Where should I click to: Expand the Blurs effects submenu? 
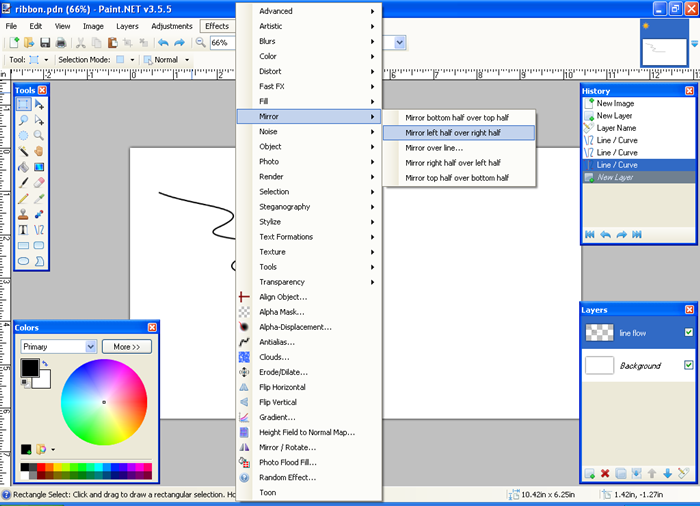[x=309, y=41]
